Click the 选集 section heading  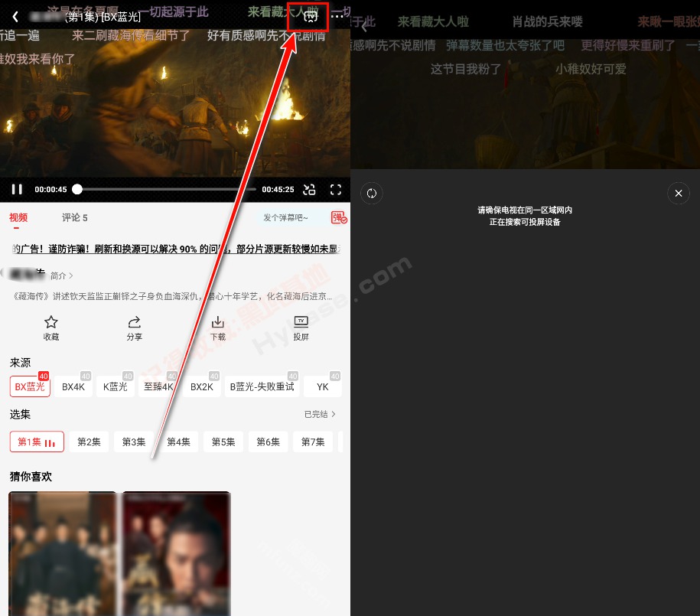20,414
